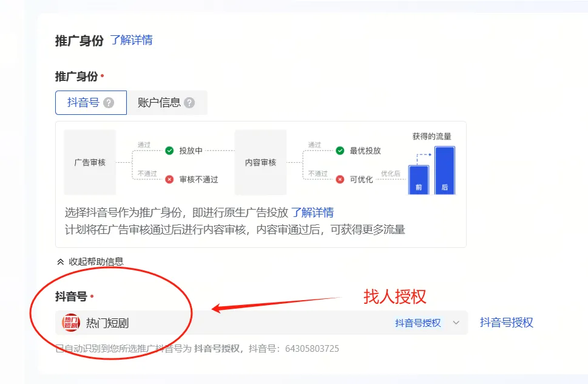
Task: Click the dropdown chevron arrow in account selector
Action: click(x=456, y=323)
